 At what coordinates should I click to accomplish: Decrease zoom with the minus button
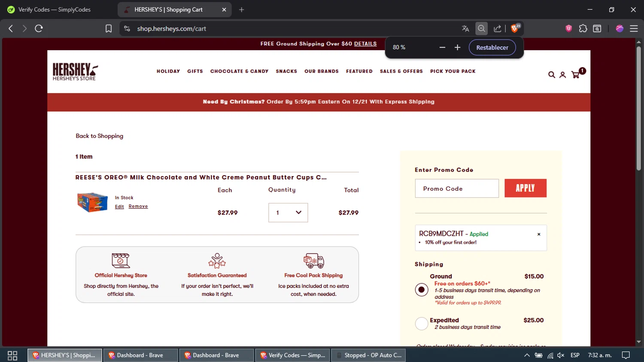click(x=442, y=47)
